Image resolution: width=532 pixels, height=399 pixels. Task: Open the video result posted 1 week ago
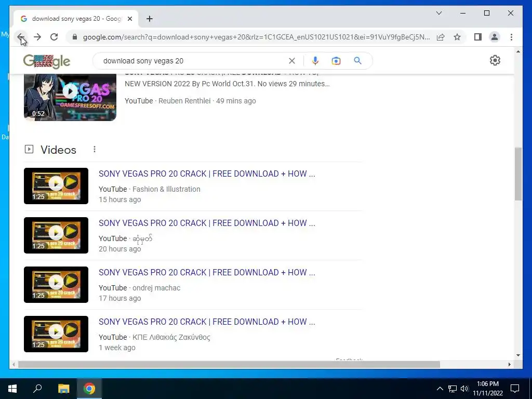207,322
